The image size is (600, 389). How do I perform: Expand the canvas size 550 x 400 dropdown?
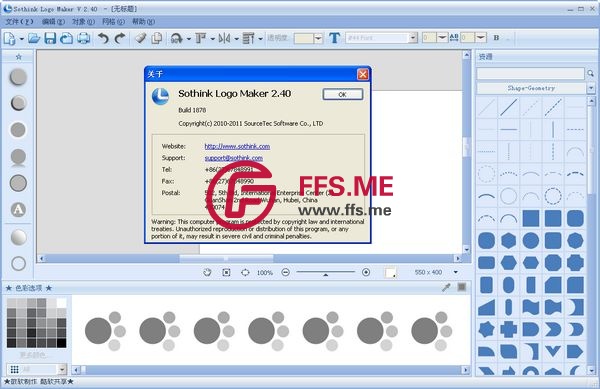click(x=455, y=272)
